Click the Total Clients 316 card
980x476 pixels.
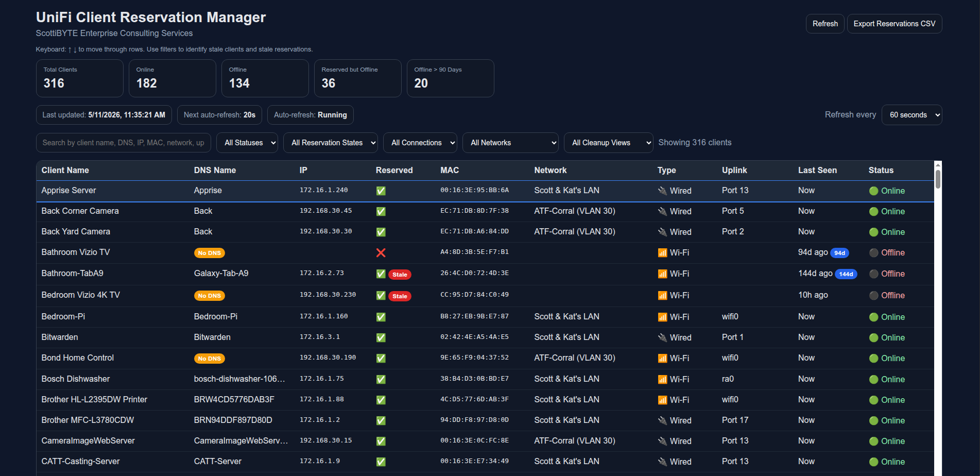(x=79, y=78)
